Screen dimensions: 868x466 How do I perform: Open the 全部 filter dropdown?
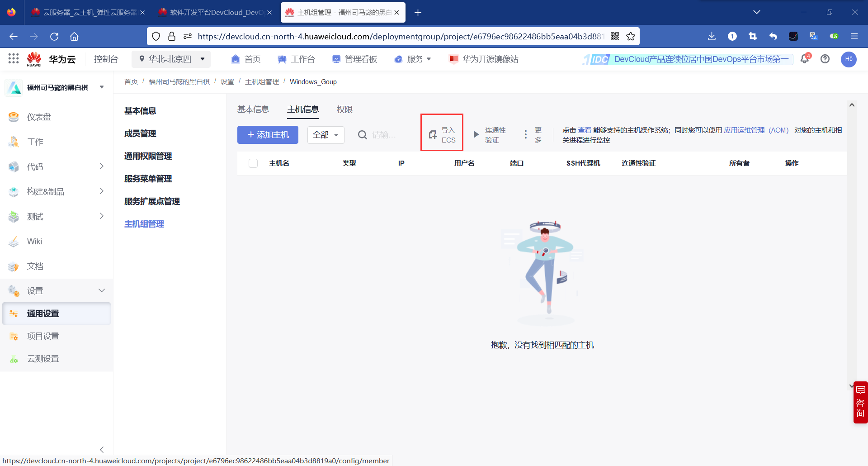tap(325, 135)
